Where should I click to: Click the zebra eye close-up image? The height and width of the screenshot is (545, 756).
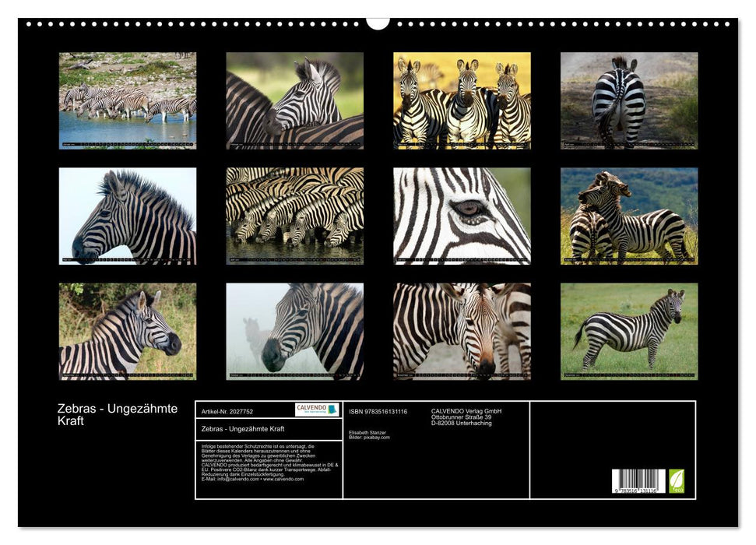click(x=462, y=213)
